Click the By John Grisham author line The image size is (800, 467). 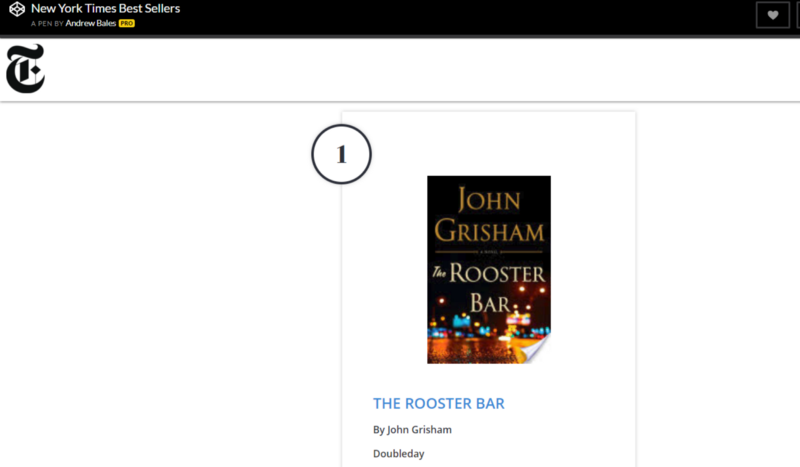coord(412,430)
